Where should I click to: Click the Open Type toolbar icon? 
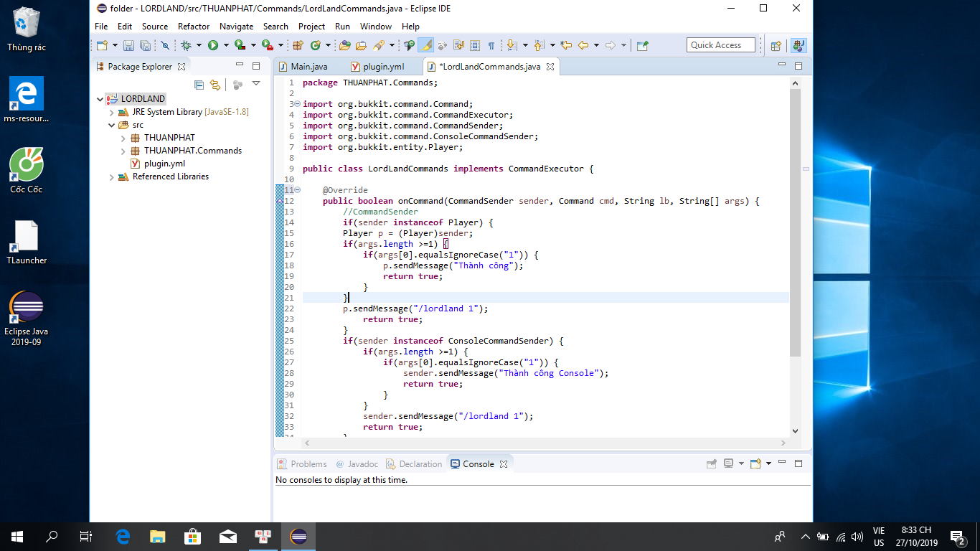(x=345, y=45)
